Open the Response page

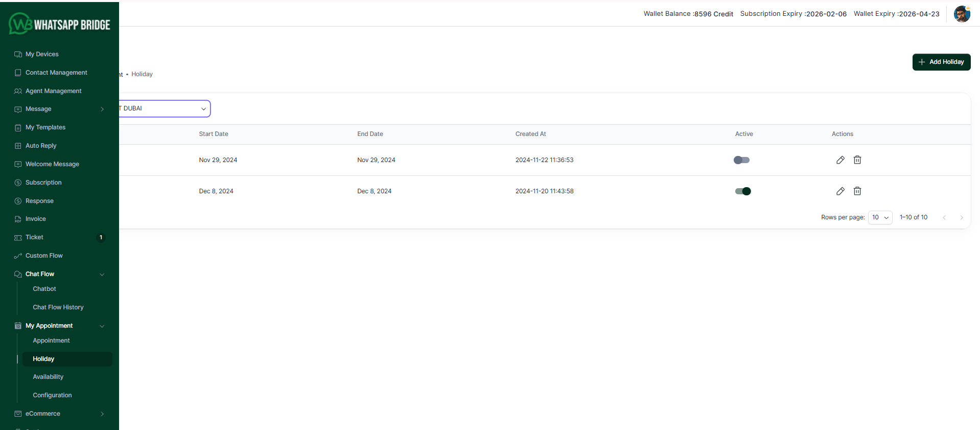pyautogui.click(x=39, y=201)
